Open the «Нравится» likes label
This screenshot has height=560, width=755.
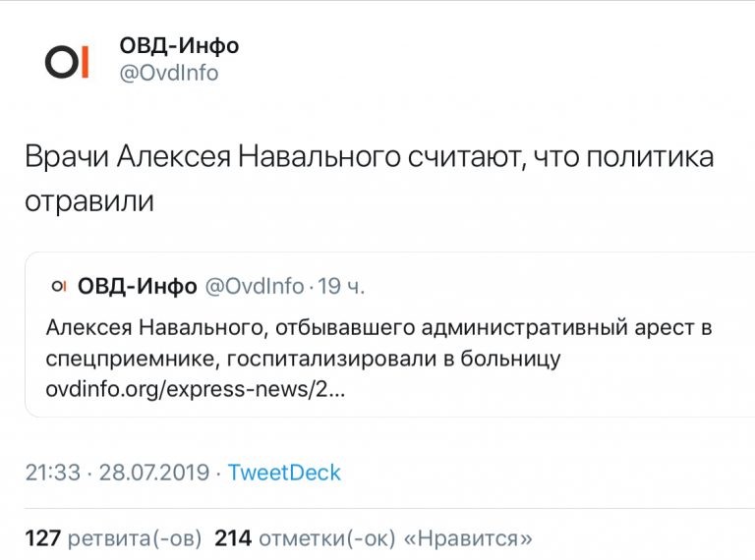coord(469,537)
